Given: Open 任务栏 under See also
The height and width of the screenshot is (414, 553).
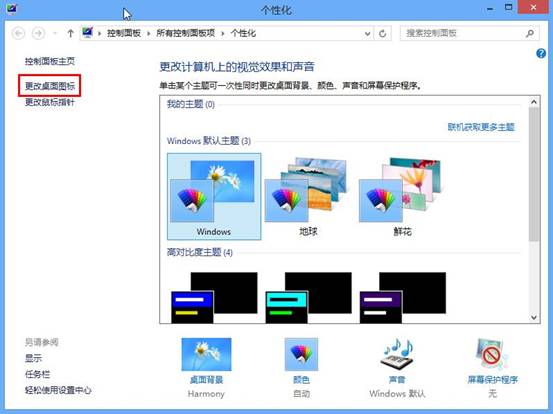Looking at the screenshot, I should 37,374.
